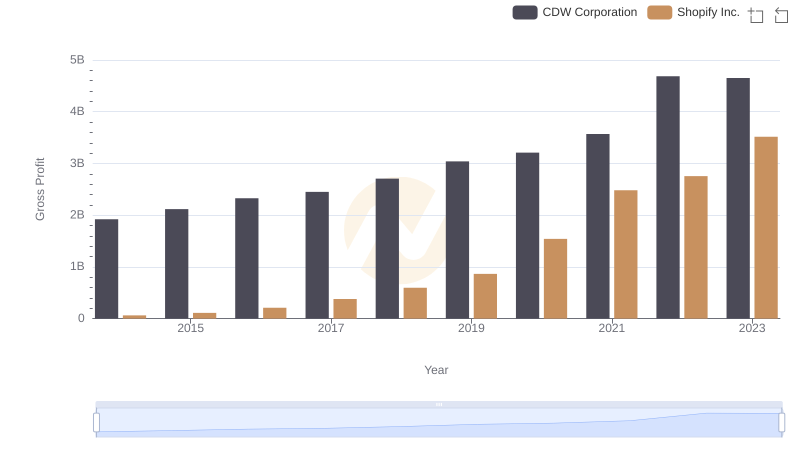Click the 2017 x-axis label
800x461 pixels.
pyautogui.click(x=331, y=328)
